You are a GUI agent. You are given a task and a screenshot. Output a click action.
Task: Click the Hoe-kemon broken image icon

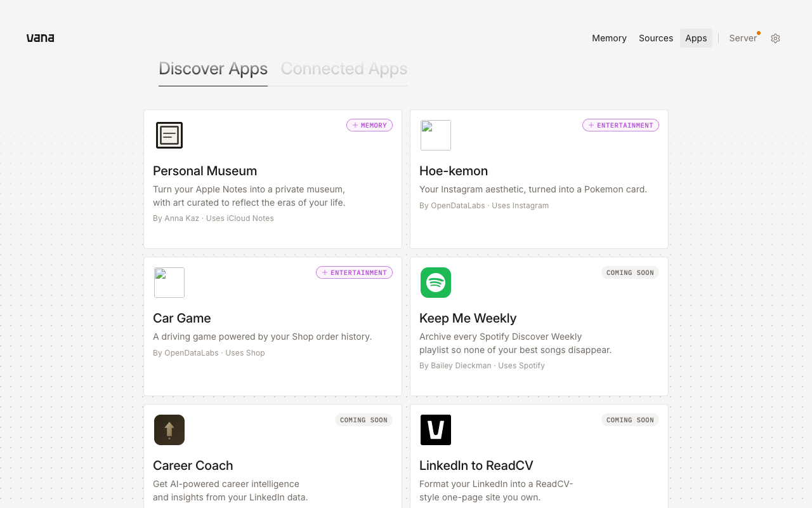pyautogui.click(x=436, y=135)
